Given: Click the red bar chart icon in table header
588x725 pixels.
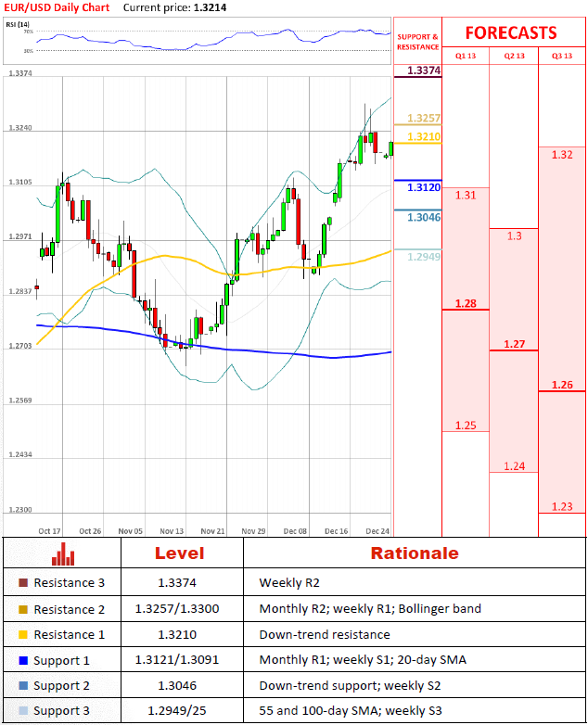Looking at the screenshot, I should pyautogui.click(x=63, y=553).
